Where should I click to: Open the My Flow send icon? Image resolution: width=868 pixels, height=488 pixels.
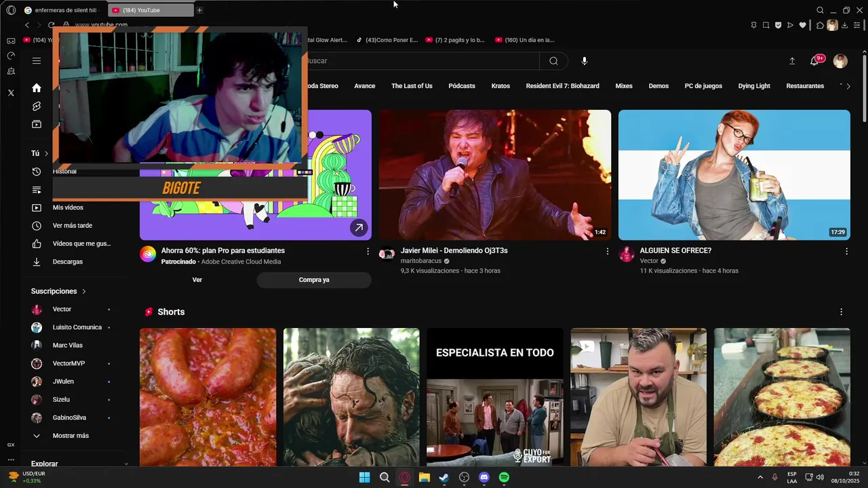(790, 25)
